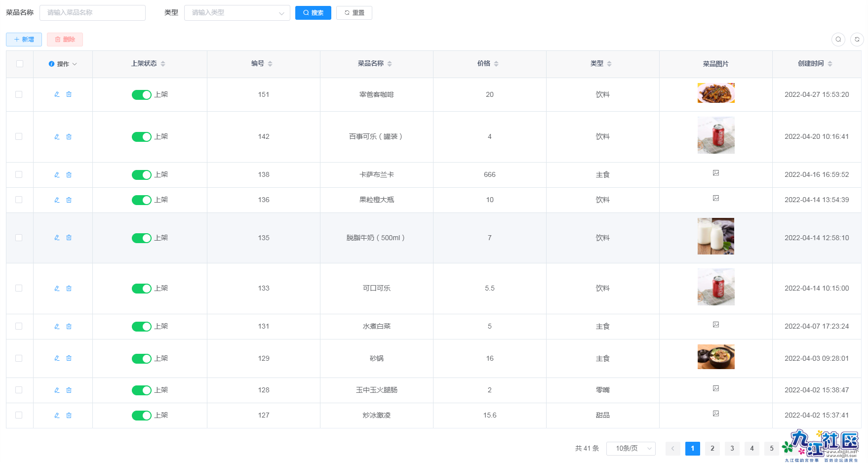View the 脱脂牛奶 image thumbnail
Screen dimensions: 868x463
(716, 236)
